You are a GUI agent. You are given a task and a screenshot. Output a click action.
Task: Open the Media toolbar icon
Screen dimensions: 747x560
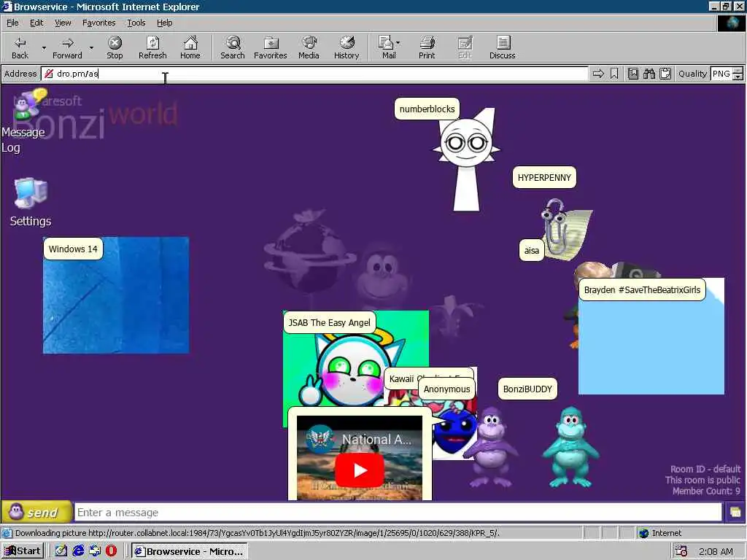pos(309,47)
